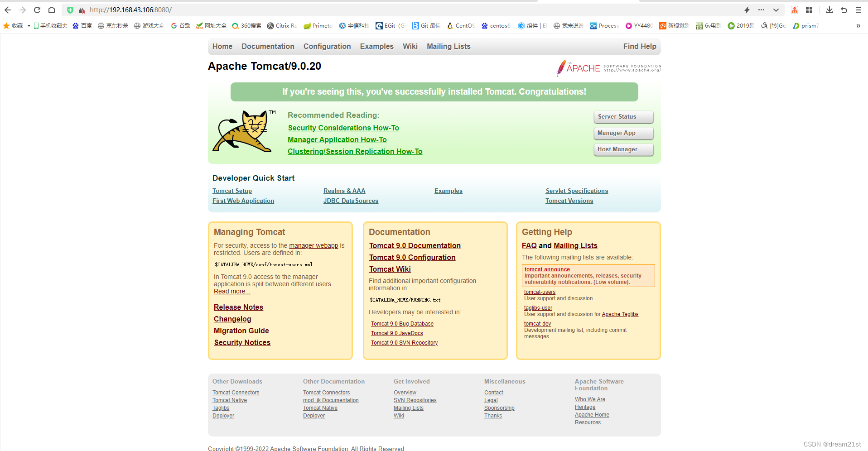Select the Home navigation item
Screen dimensions: 868x451
pos(222,46)
